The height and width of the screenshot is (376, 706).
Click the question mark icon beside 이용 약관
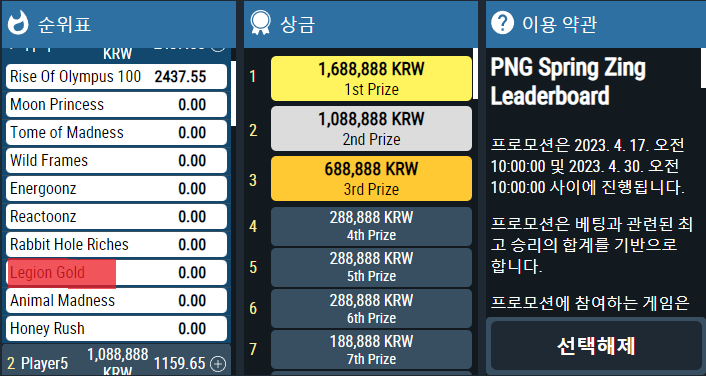coord(502,23)
